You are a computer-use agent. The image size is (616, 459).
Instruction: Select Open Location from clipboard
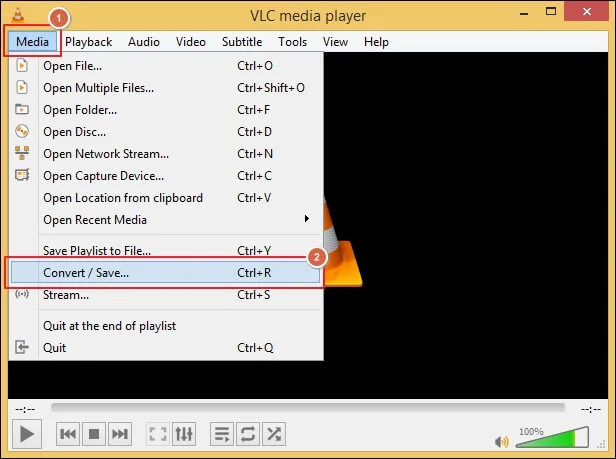pos(165,198)
